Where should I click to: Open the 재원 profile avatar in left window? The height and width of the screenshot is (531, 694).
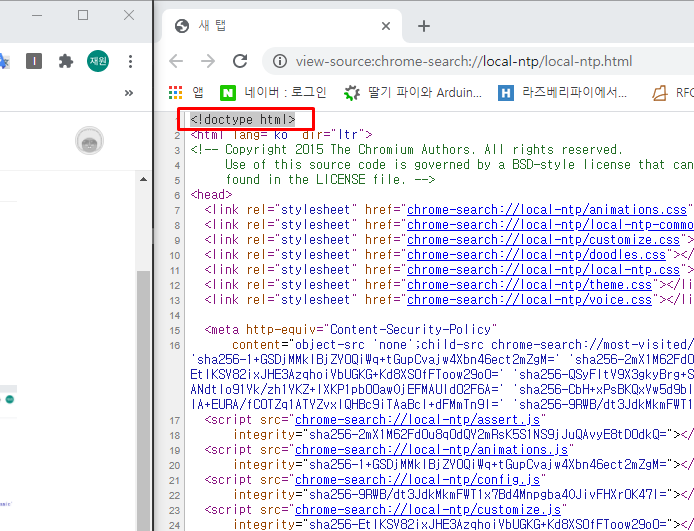pyautogui.click(x=98, y=61)
